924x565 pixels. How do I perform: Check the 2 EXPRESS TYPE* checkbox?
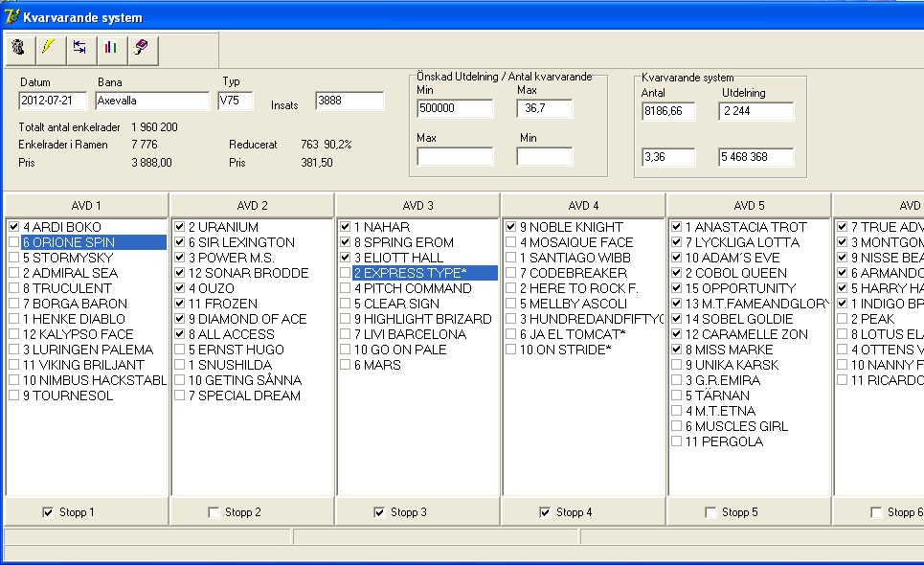point(346,272)
